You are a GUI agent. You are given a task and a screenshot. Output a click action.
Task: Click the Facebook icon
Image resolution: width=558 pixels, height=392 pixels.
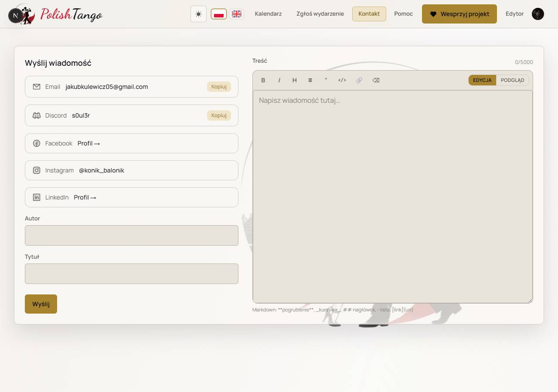point(37,143)
